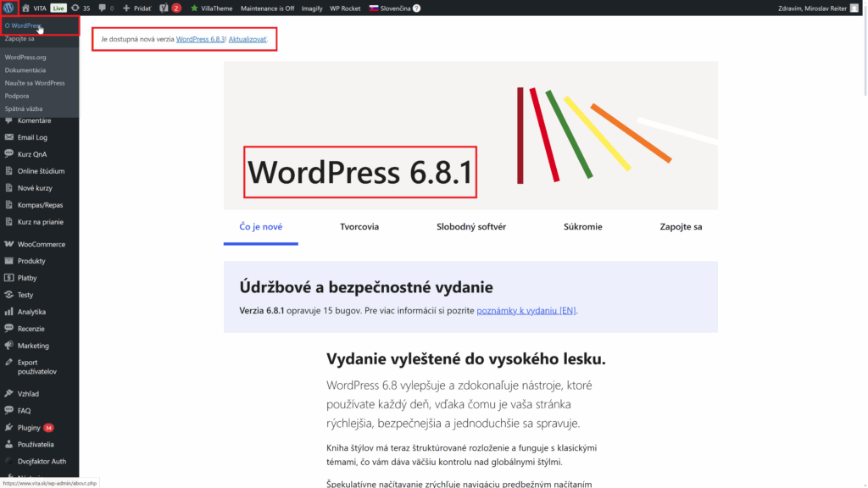Click the Slovenian flag language icon

[373, 8]
